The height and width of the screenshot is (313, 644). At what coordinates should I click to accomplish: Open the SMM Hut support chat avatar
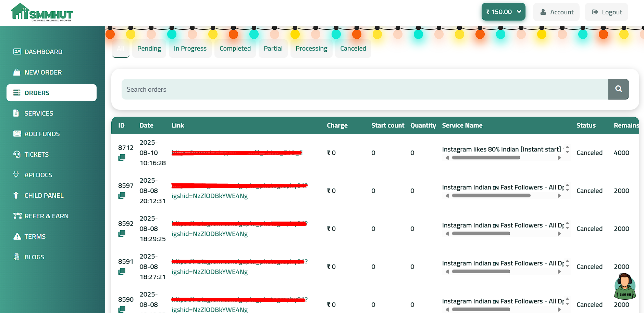[625, 287]
